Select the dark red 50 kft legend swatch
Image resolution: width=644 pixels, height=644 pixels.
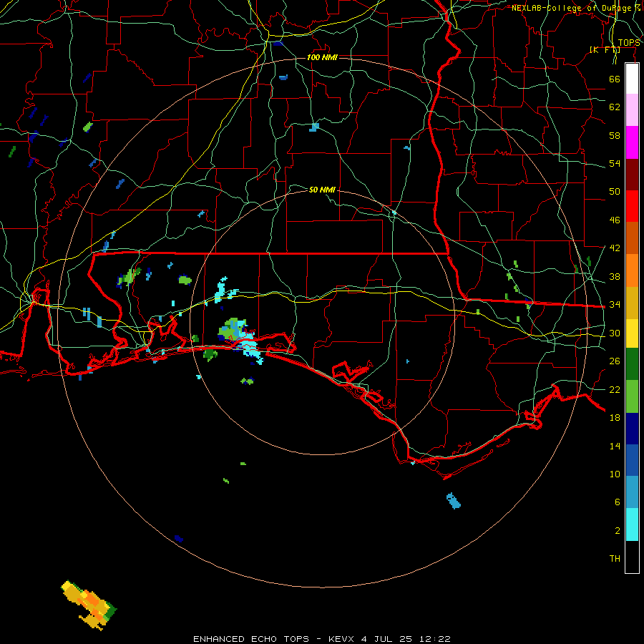point(632,175)
